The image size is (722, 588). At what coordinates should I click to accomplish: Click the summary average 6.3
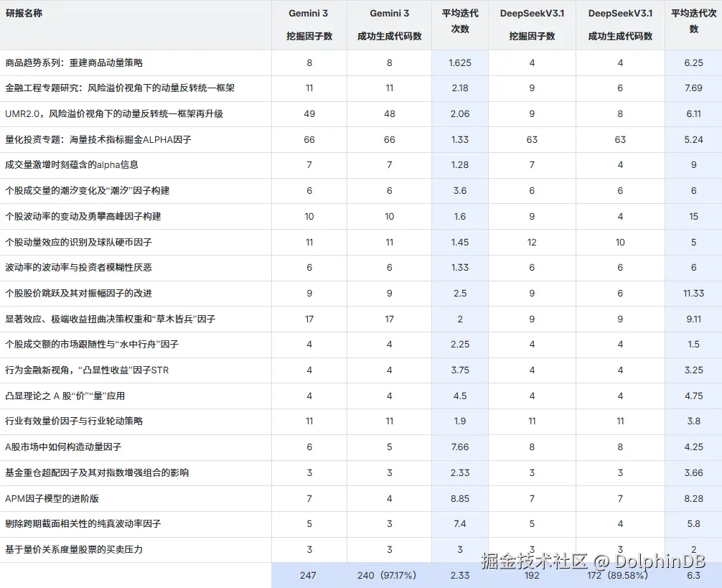point(693,576)
